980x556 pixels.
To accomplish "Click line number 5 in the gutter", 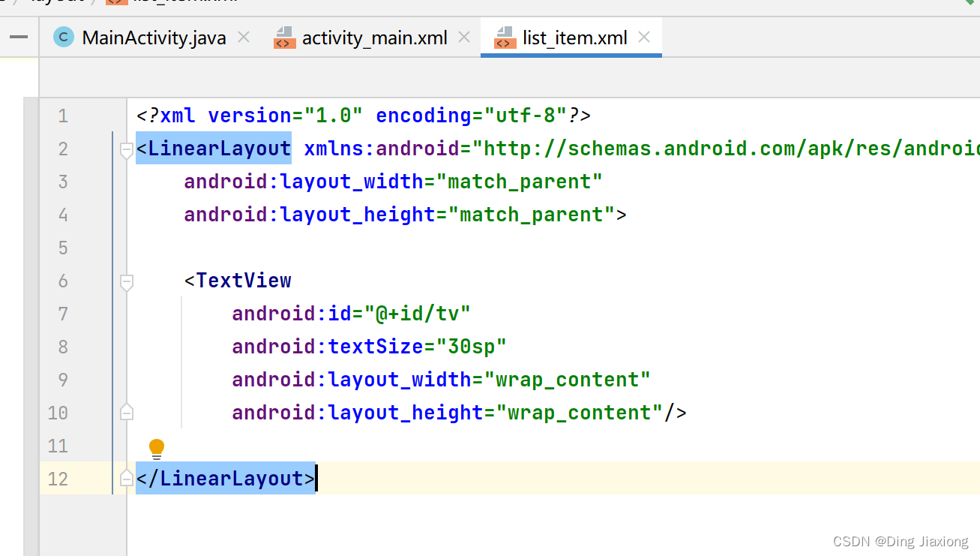I will (x=62, y=248).
